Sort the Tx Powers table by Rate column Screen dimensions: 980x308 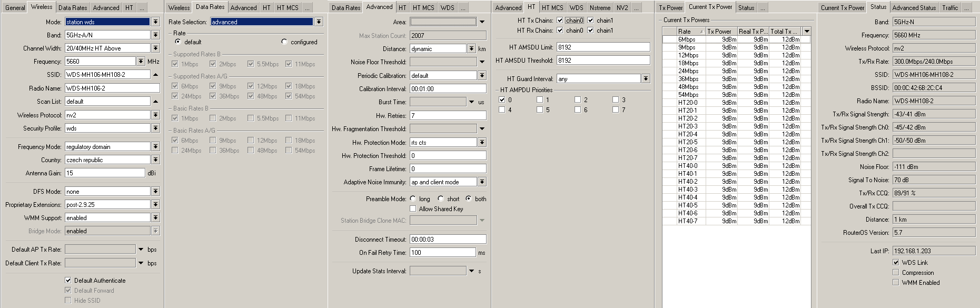pyautogui.click(x=690, y=31)
